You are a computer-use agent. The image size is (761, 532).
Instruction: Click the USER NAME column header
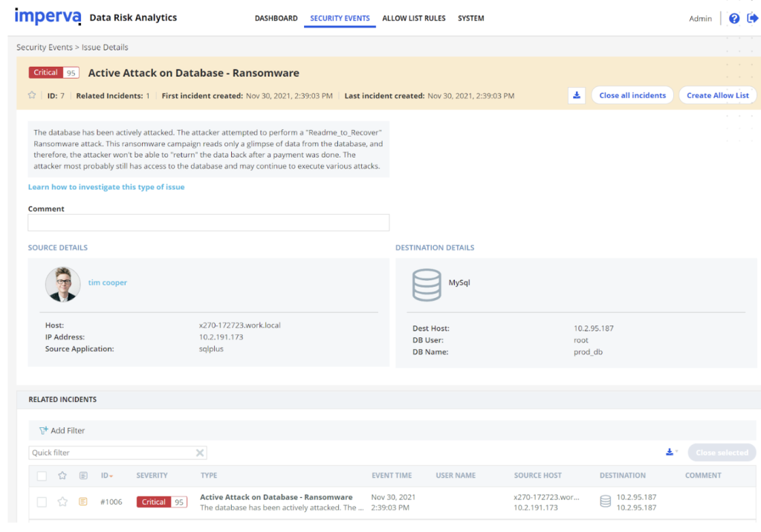click(456, 476)
